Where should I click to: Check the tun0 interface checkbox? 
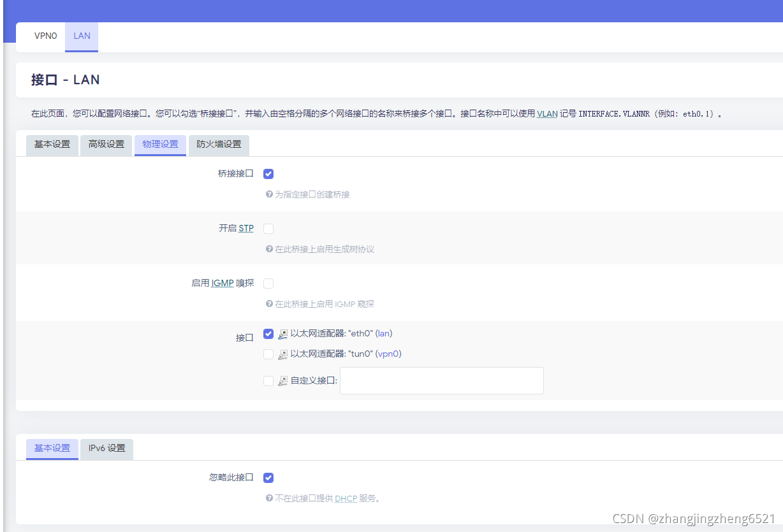pyautogui.click(x=268, y=354)
